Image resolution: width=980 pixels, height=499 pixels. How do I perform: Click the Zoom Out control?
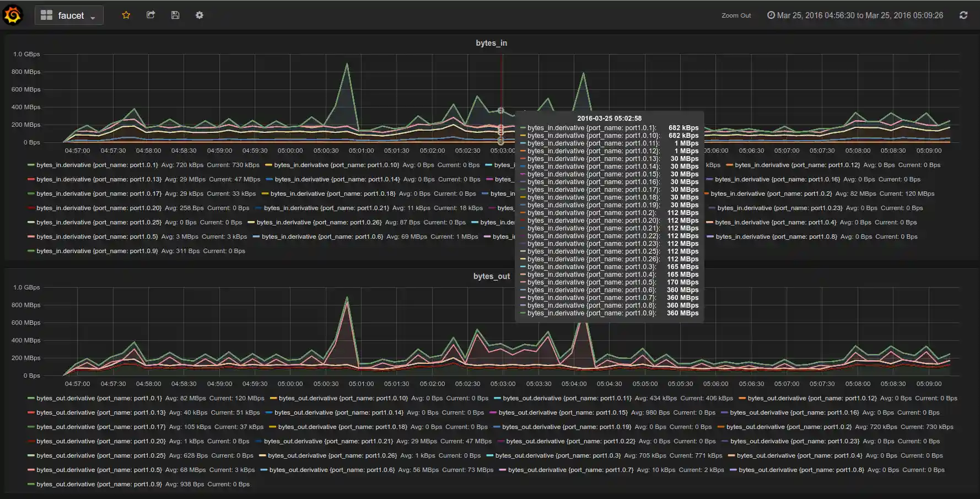click(x=736, y=15)
